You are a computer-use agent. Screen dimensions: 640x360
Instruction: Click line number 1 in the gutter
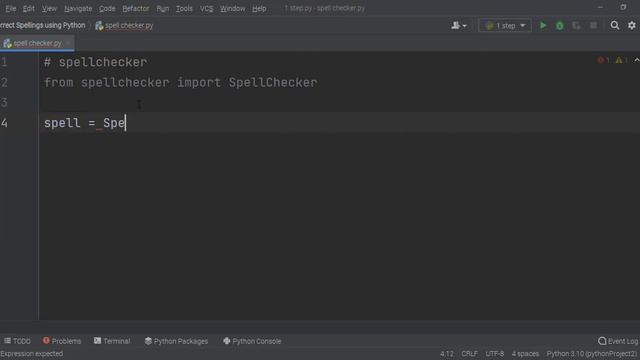[4, 62]
